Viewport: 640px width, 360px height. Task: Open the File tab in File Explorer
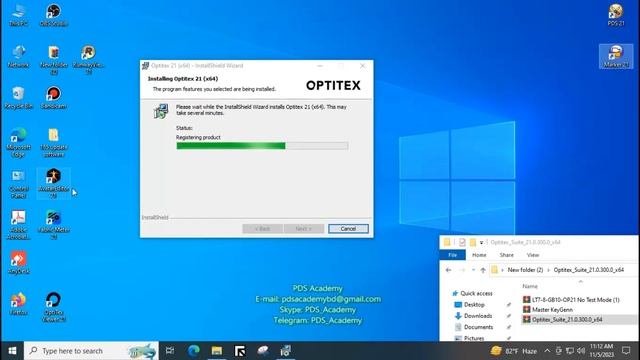click(453, 255)
